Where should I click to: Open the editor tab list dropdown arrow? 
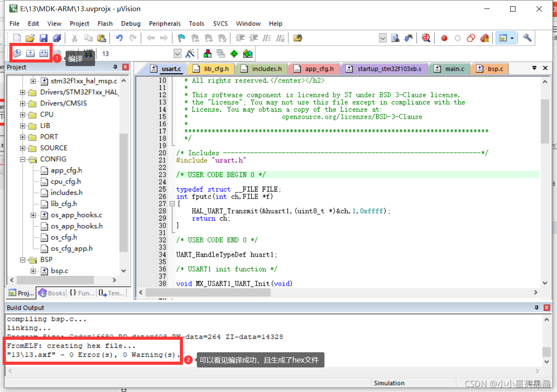pos(534,68)
